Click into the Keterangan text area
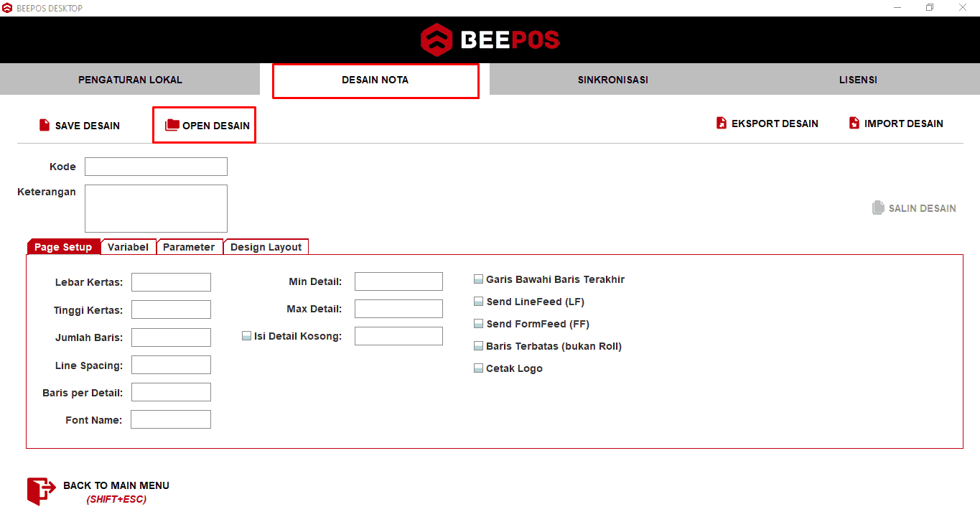The image size is (980, 517). pyautogui.click(x=156, y=208)
